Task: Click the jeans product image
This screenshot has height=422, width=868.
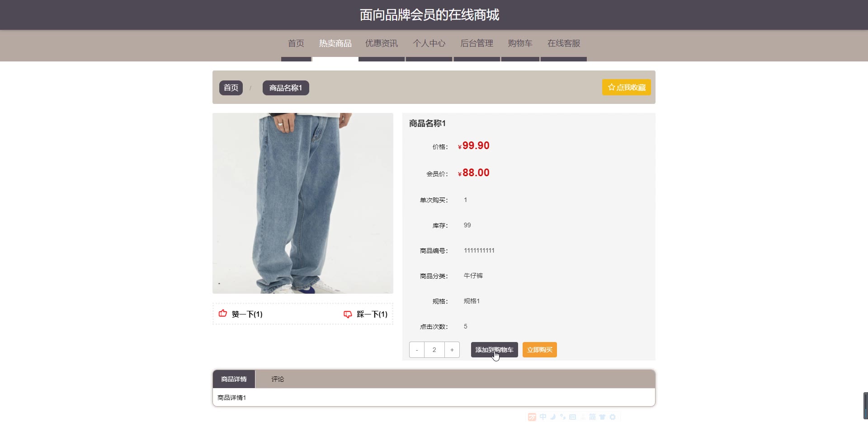Action: coord(303,203)
